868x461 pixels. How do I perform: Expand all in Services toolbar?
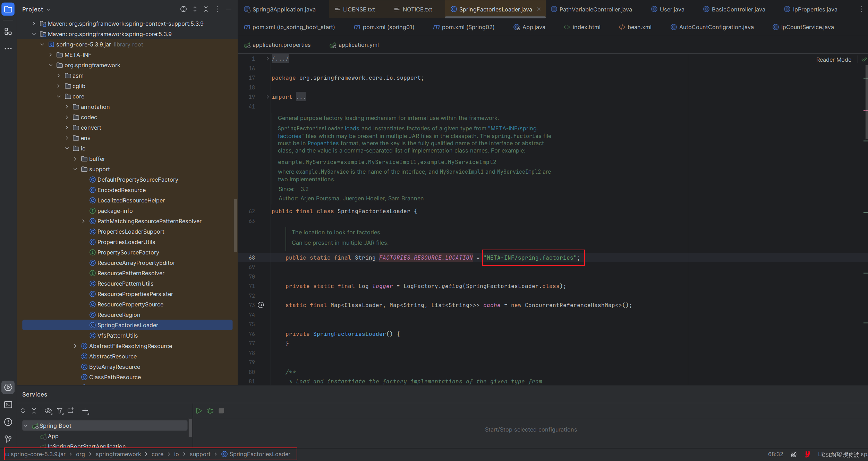[x=23, y=411]
